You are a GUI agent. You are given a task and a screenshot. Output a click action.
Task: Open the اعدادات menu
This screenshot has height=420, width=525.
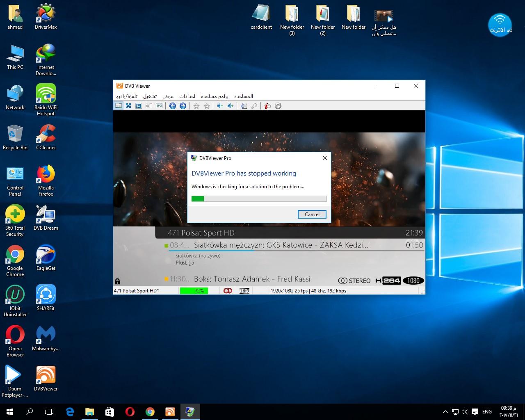(x=187, y=96)
